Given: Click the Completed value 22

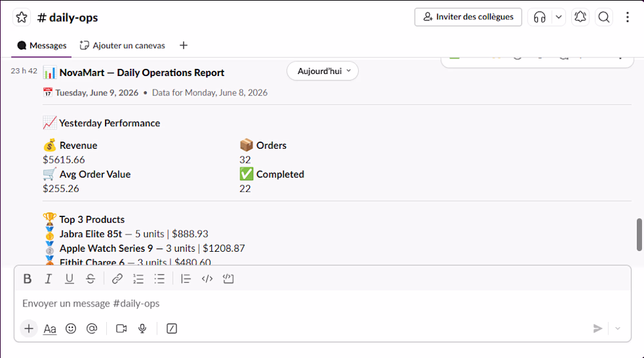Looking at the screenshot, I should pos(245,189).
